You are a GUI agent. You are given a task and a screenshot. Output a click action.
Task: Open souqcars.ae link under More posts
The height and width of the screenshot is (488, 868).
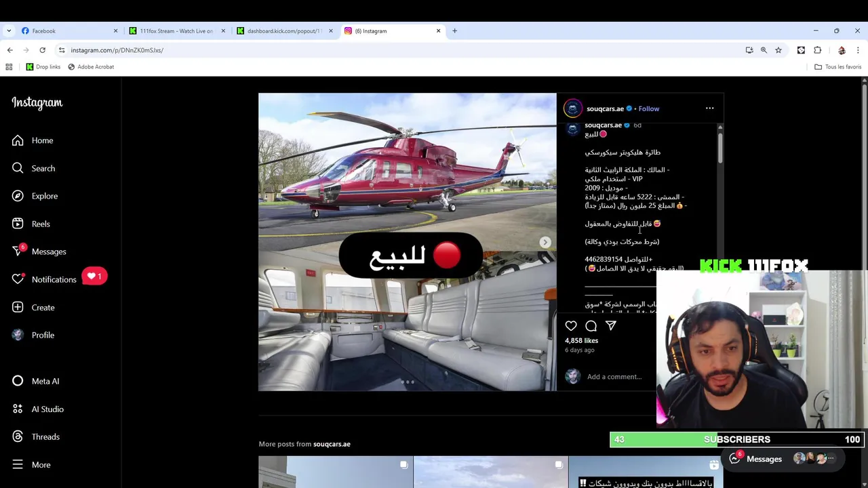pyautogui.click(x=332, y=444)
